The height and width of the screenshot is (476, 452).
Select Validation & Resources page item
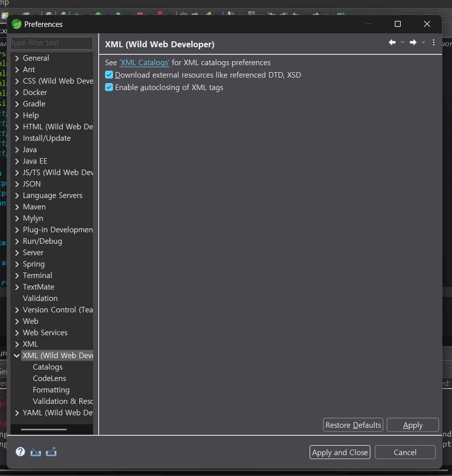click(63, 401)
